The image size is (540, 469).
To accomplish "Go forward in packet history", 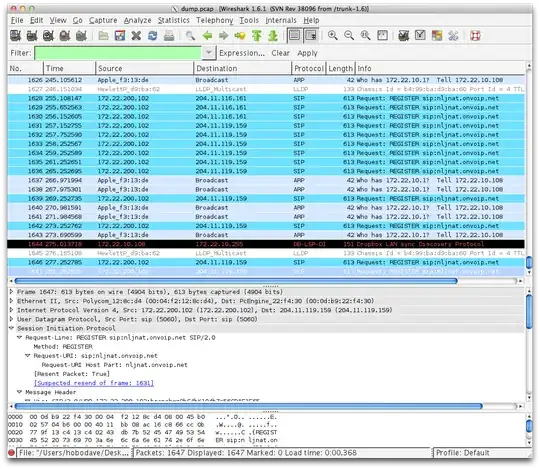I will (x=224, y=35).
